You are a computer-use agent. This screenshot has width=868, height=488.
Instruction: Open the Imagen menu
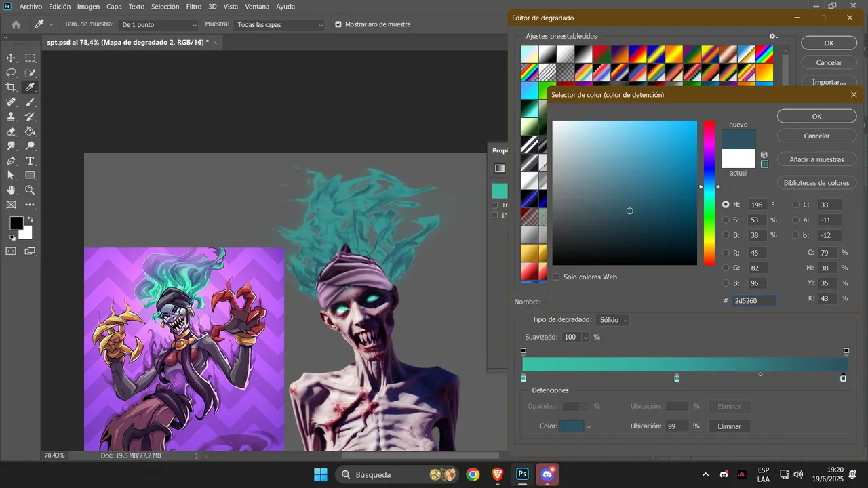88,7
